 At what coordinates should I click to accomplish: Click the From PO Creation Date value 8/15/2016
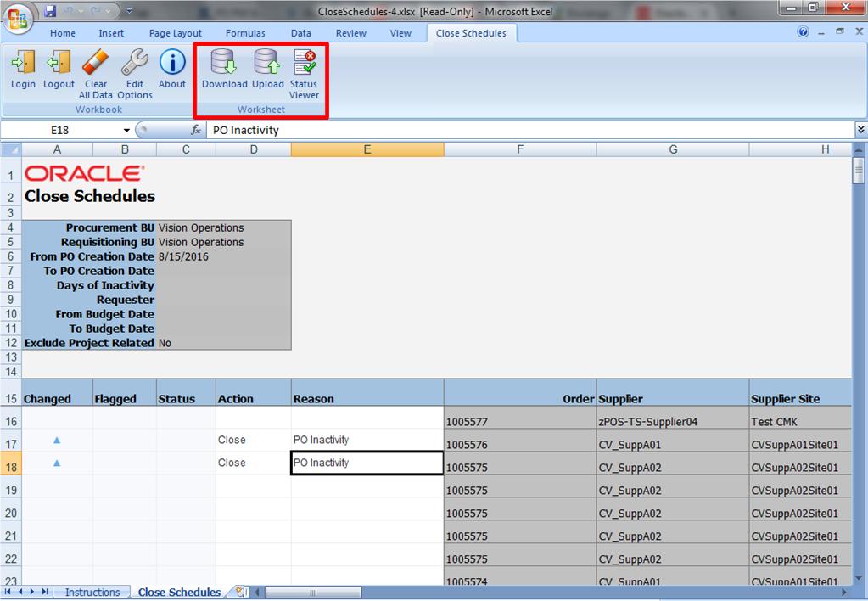(x=183, y=256)
